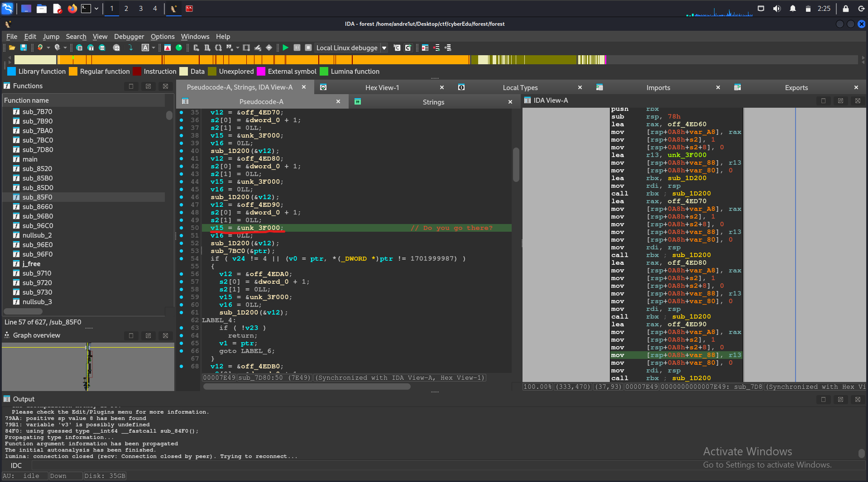
Task: Click the add-breakpoint list icon with plus
Action: coord(436,48)
